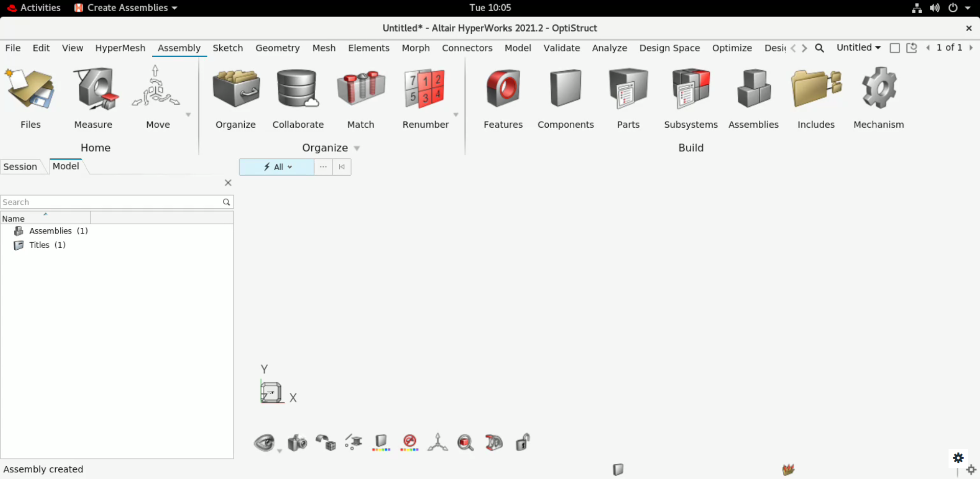
Task: Sort by the Name column header
Action: (x=45, y=218)
